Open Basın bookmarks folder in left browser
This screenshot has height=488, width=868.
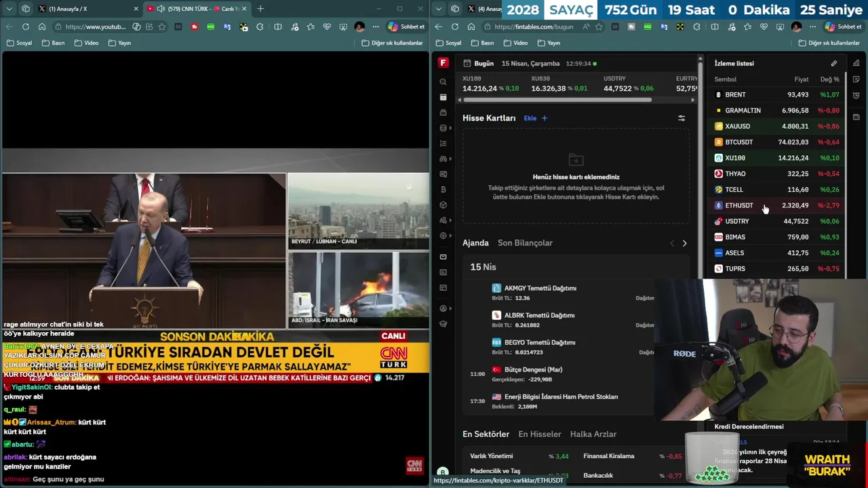tap(54, 43)
